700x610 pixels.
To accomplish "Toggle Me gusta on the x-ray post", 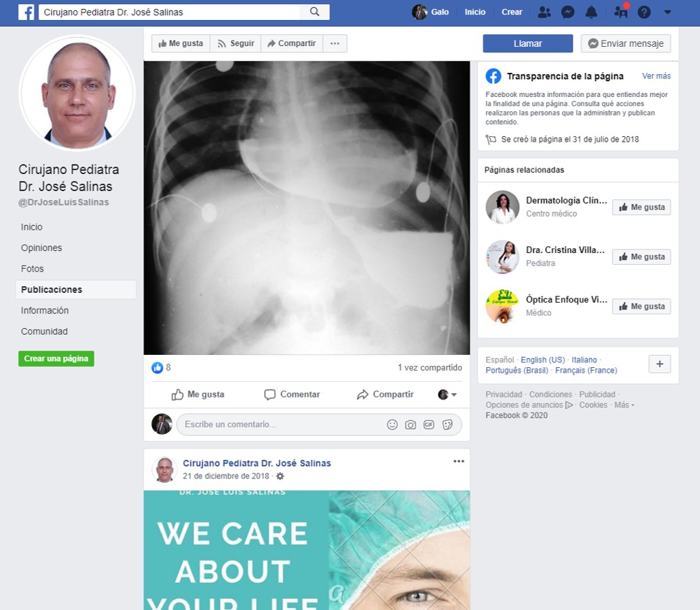I will point(198,394).
